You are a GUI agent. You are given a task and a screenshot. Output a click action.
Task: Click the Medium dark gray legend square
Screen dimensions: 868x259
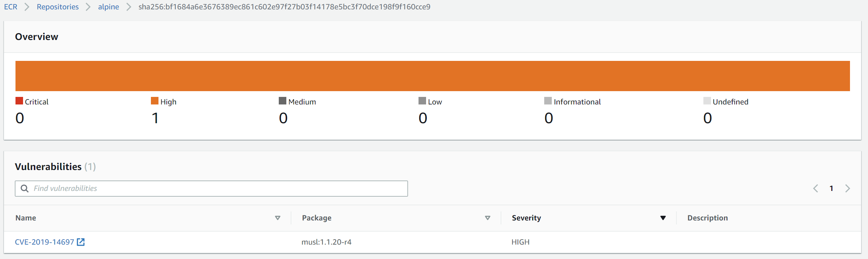[282, 101]
